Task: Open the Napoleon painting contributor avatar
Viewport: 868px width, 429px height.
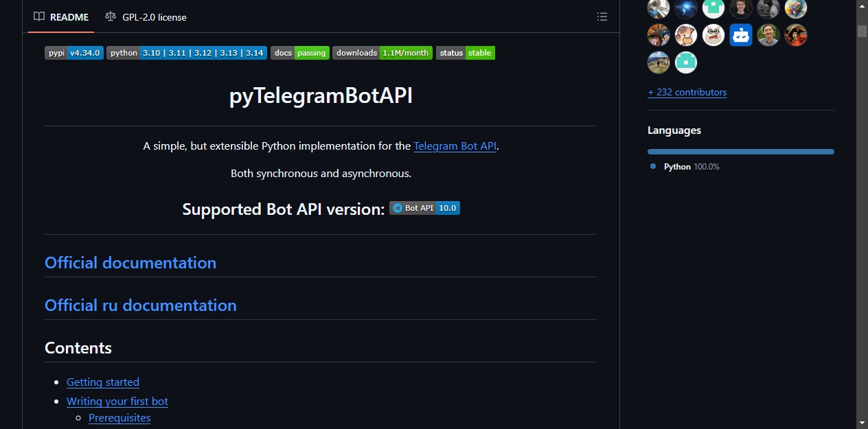Action: click(796, 35)
